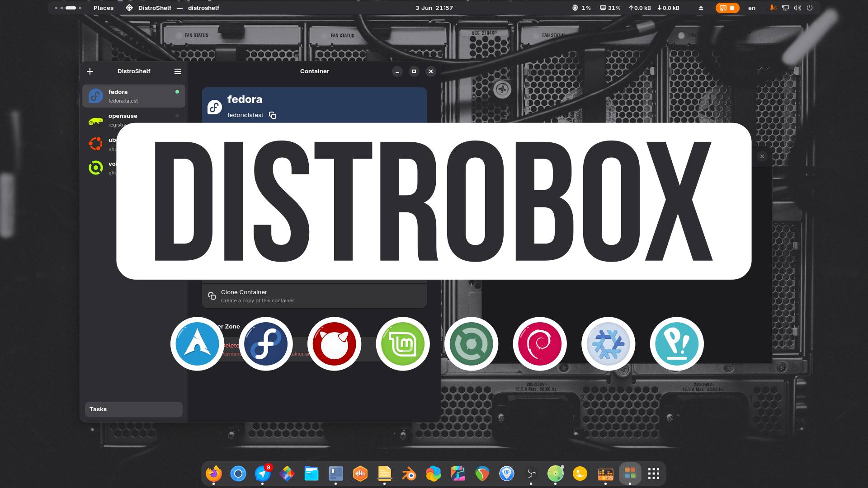Open the Tasks panel at the bottom
The image size is (868, 488).
click(x=133, y=409)
